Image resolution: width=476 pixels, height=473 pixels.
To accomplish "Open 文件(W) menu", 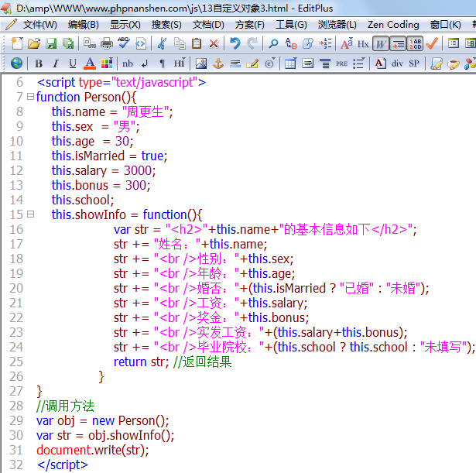I will pos(39,25).
